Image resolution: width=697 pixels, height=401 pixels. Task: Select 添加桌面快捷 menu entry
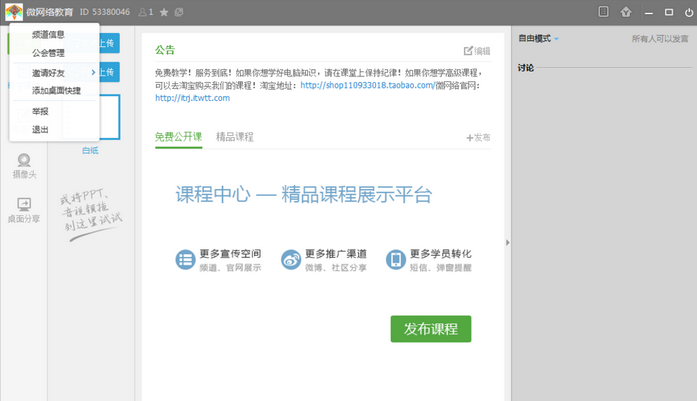click(54, 91)
